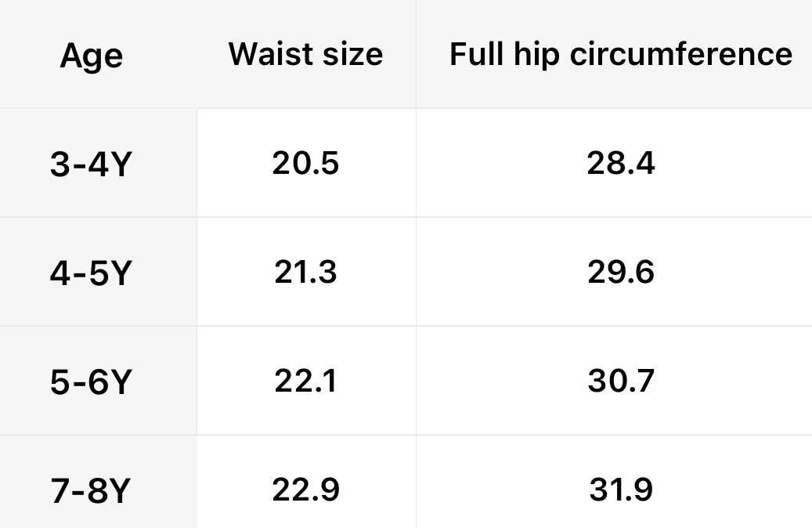
Task: Highlight the hip measurement for ages 3-4Y
Action: click(620, 164)
